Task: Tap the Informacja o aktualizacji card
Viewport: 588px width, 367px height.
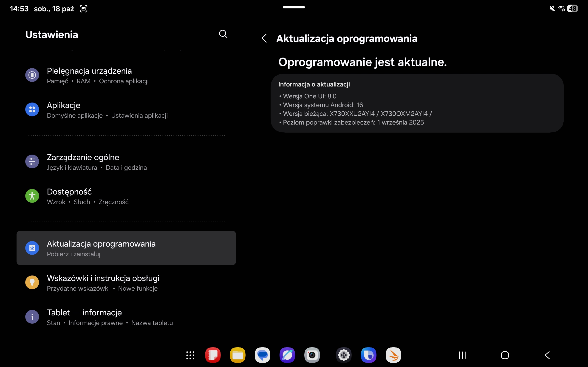Action: [417, 103]
